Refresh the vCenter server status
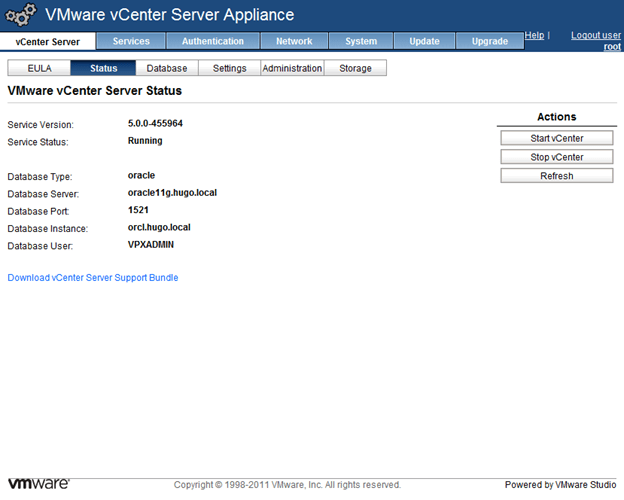Screen dimensions: 624x500 pos(557,176)
